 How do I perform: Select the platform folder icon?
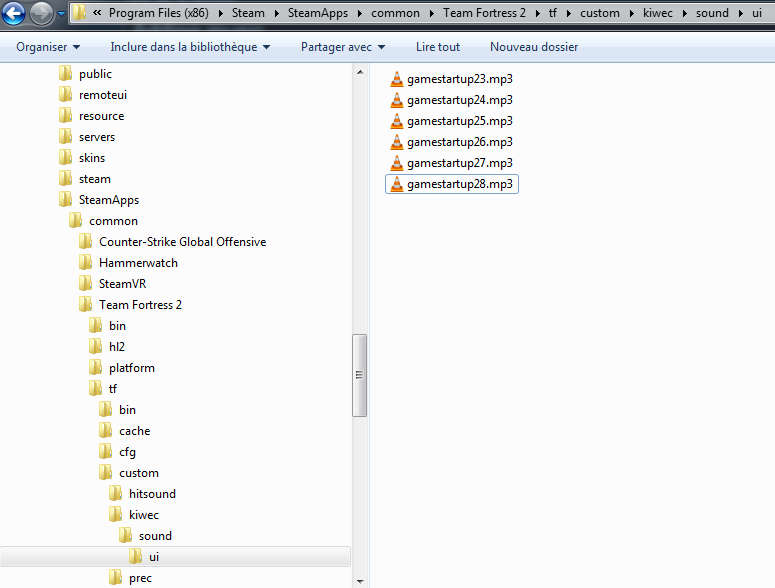[95, 368]
